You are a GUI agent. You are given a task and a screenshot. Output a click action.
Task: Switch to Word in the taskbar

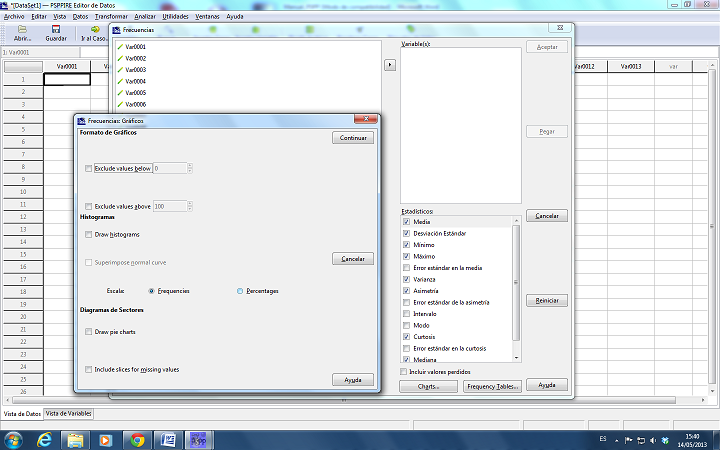pyautogui.click(x=168, y=440)
